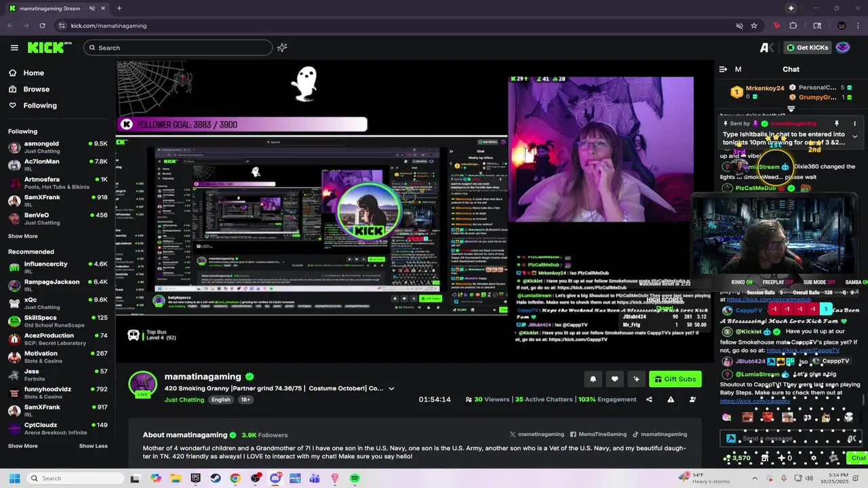Open the Just Chatting category link
The image size is (868, 488).
[x=184, y=400]
